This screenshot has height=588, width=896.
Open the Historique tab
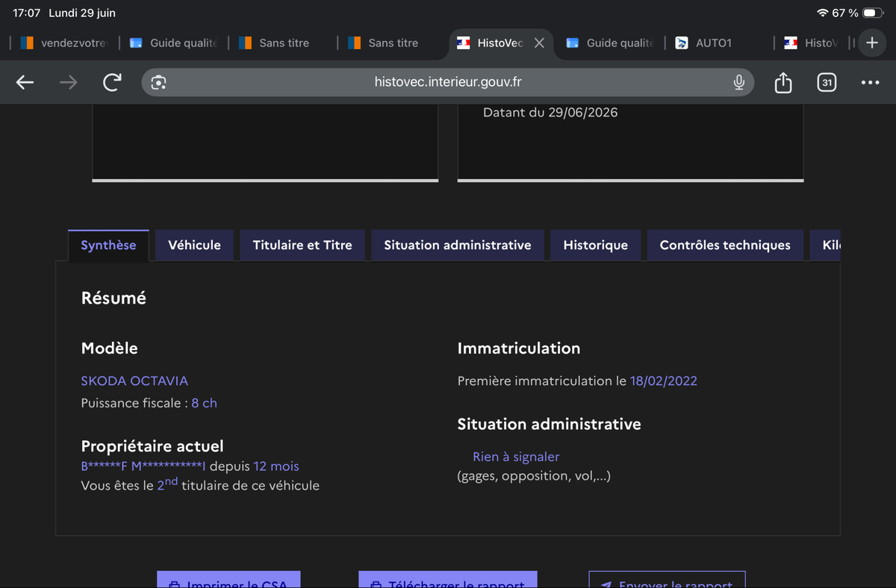click(595, 245)
